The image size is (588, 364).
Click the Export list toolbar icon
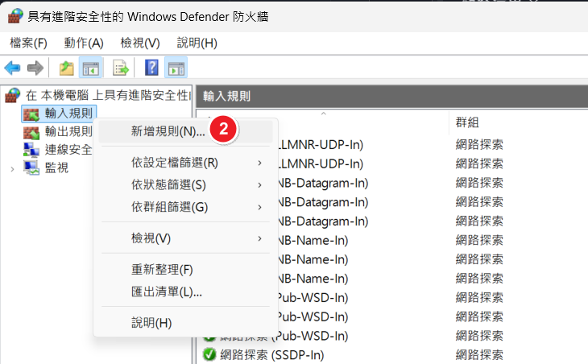coord(120,68)
